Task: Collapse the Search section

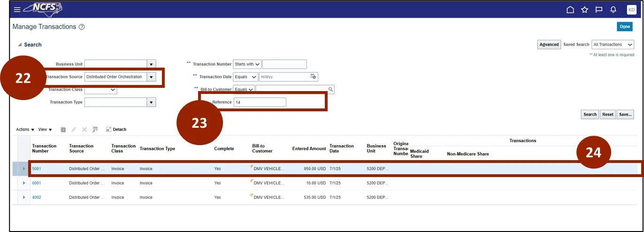Action: 20,45
